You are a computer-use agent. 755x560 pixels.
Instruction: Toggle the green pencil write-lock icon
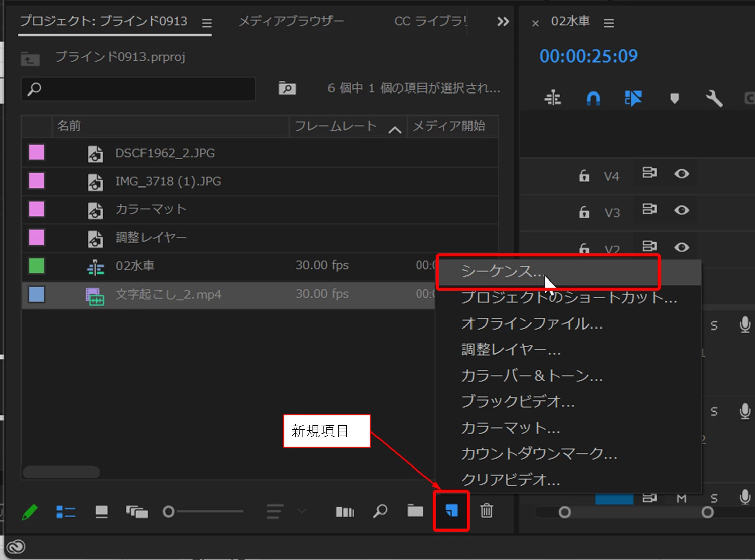point(30,512)
